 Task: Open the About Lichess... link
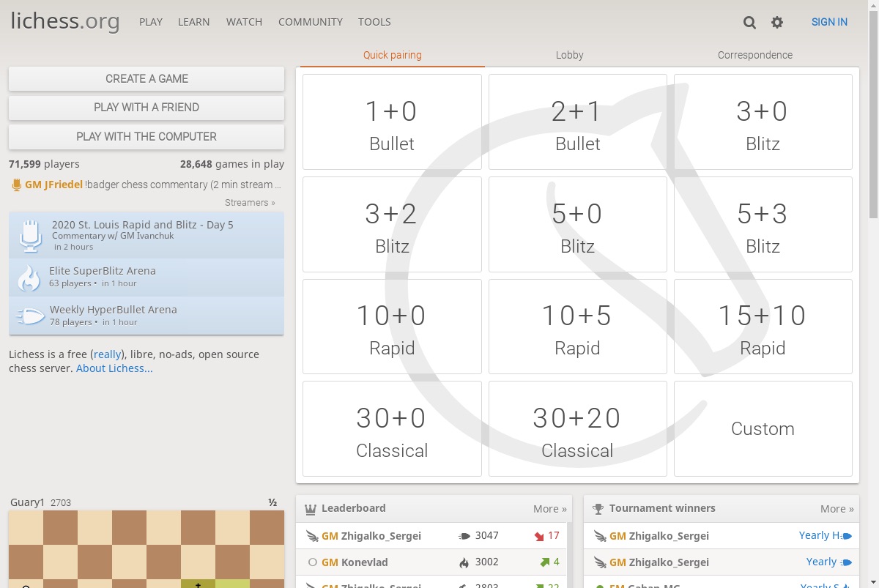coord(114,368)
